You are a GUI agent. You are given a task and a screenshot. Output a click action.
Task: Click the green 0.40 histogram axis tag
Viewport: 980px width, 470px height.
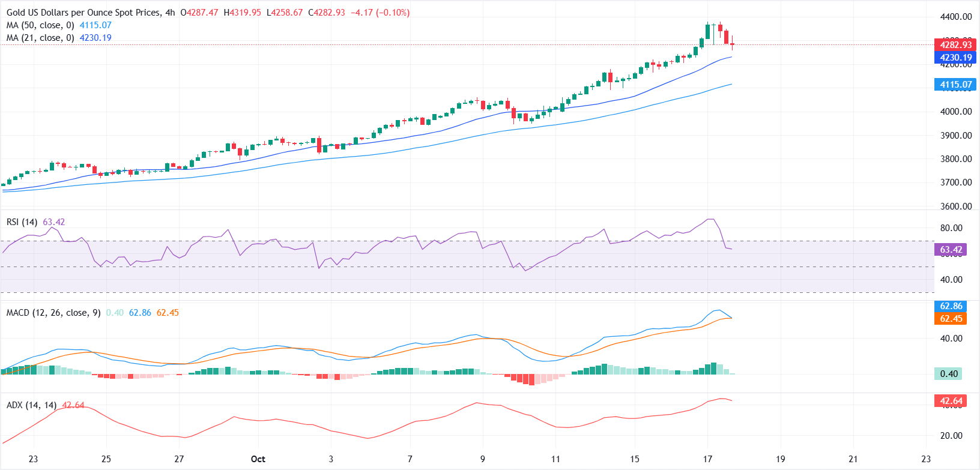[949, 374]
